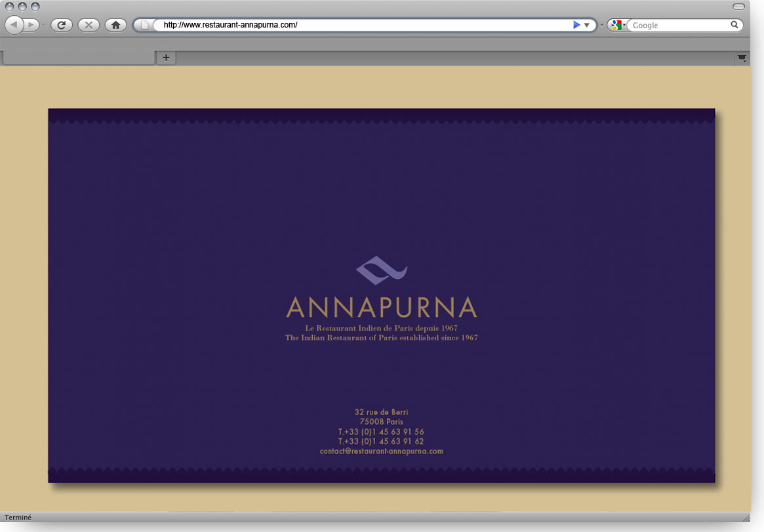Open the list-all-tabs button at right
This screenshot has width=764, height=532.
pyautogui.click(x=742, y=58)
